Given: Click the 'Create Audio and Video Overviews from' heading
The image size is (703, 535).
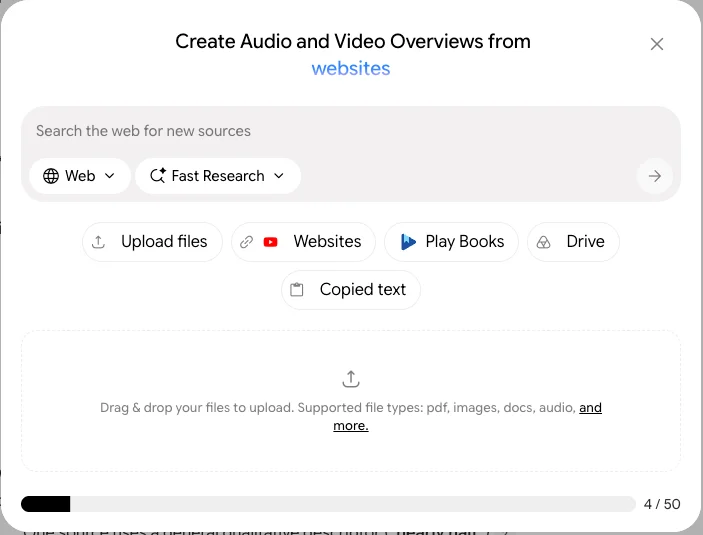Looking at the screenshot, I should pyautogui.click(x=353, y=41).
